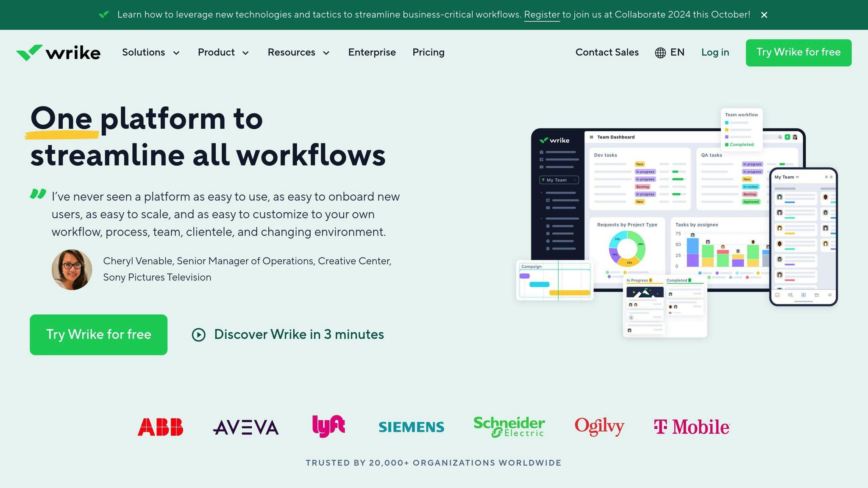The height and width of the screenshot is (488, 868).
Task: Click Cheryl Venable's profile photo
Action: click(x=72, y=269)
